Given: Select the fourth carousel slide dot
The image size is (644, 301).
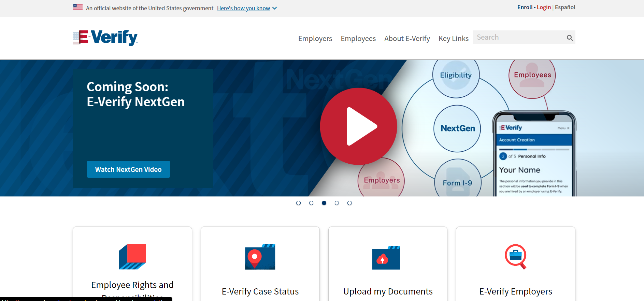Looking at the screenshot, I should click(337, 203).
